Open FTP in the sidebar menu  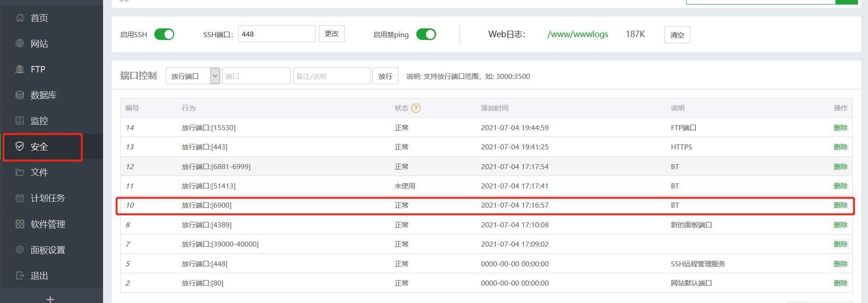38,69
